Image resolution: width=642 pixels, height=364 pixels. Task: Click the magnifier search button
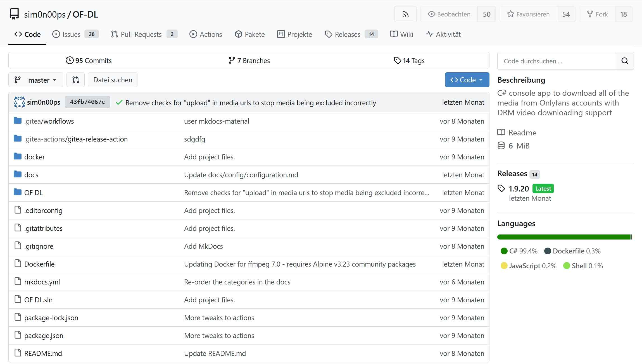click(625, 61)
